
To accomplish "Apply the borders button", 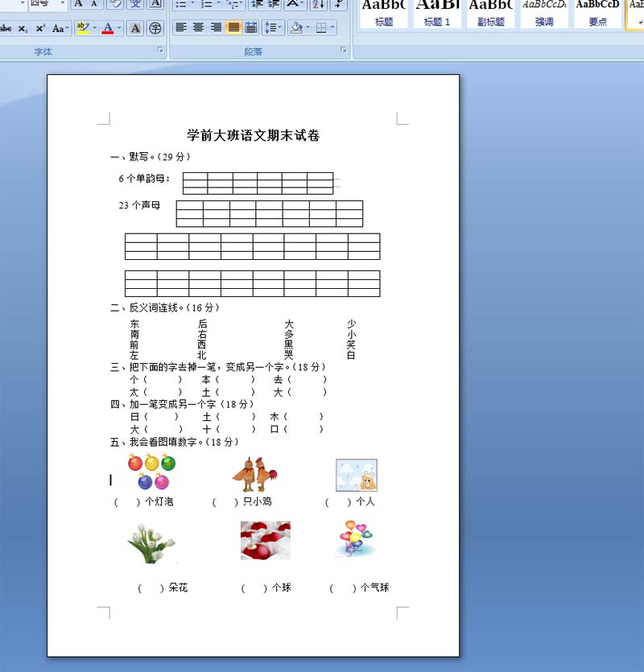I will pyautogui.click(x=321, y=28).
